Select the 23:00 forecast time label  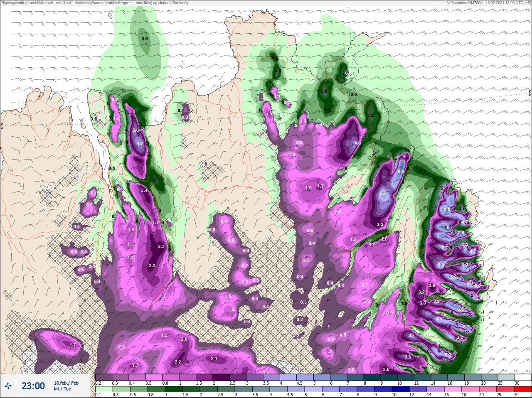tap(33, 386)
